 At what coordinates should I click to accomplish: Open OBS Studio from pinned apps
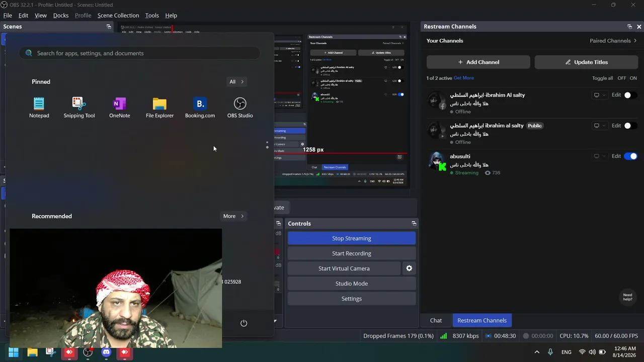point(240,108)
